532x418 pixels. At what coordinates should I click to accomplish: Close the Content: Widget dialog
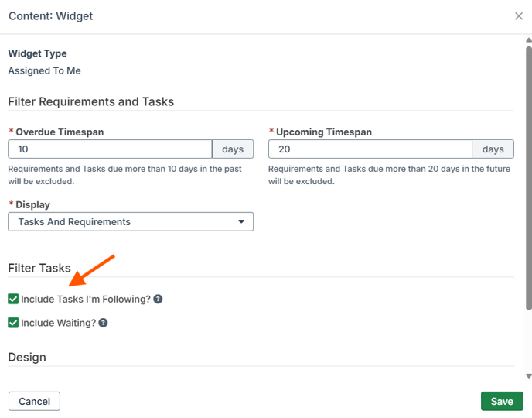[518, 16]
